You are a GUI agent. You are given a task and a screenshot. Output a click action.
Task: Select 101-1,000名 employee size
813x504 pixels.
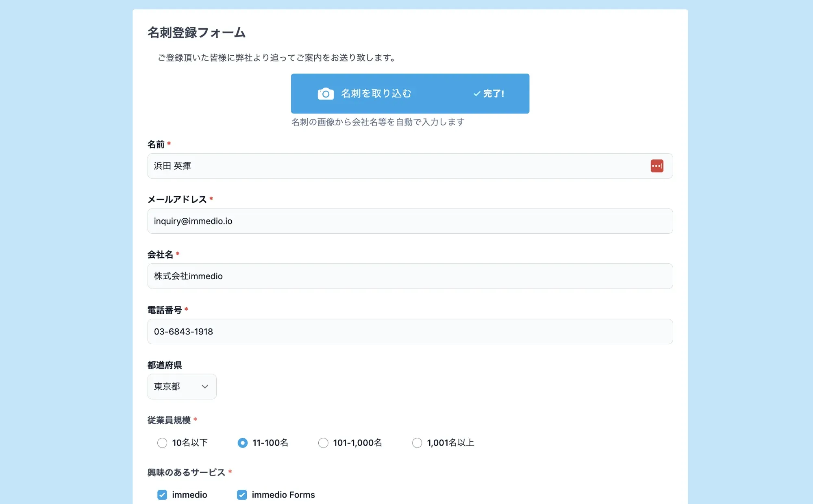[x=323, y=443]
